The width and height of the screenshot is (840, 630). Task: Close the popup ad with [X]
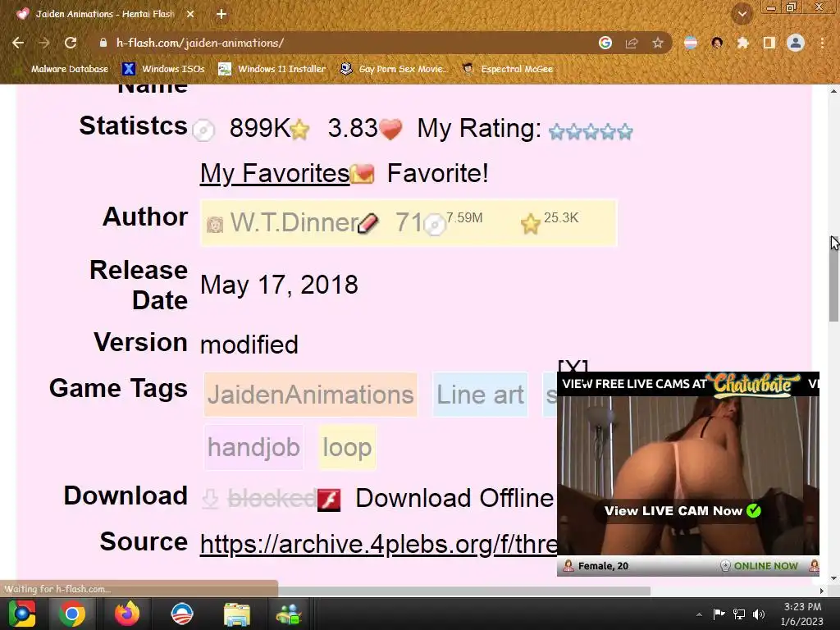pyautogui.click(x=573, y=367)
